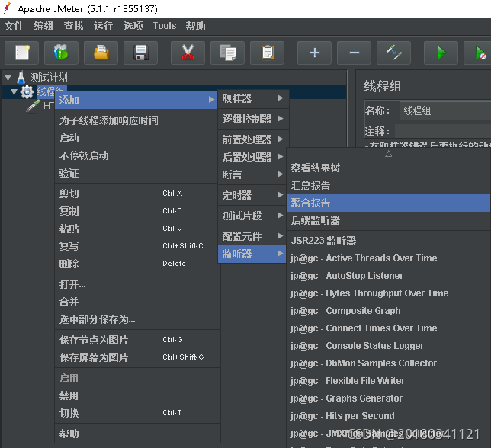Viewport: 491px width, 448px height.
Task: Choose 粘贴 in the context menu
Action: point(137,229)
